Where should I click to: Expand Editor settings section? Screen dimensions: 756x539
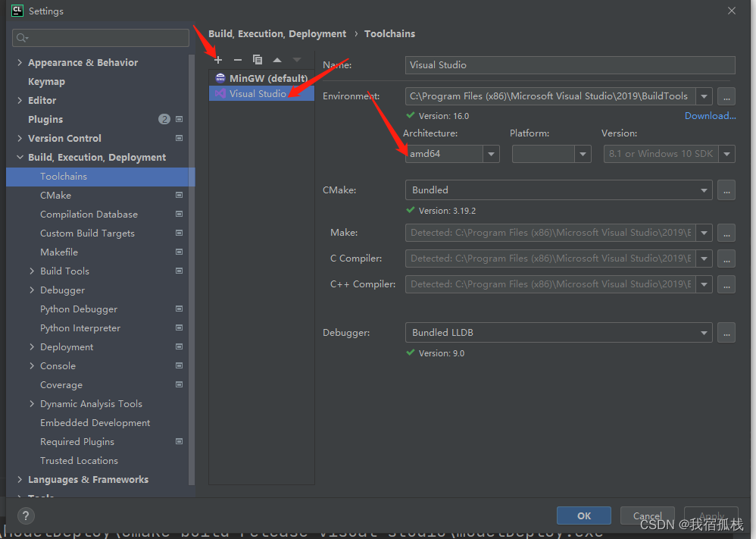pyautogui.click(x=20, y=100)
